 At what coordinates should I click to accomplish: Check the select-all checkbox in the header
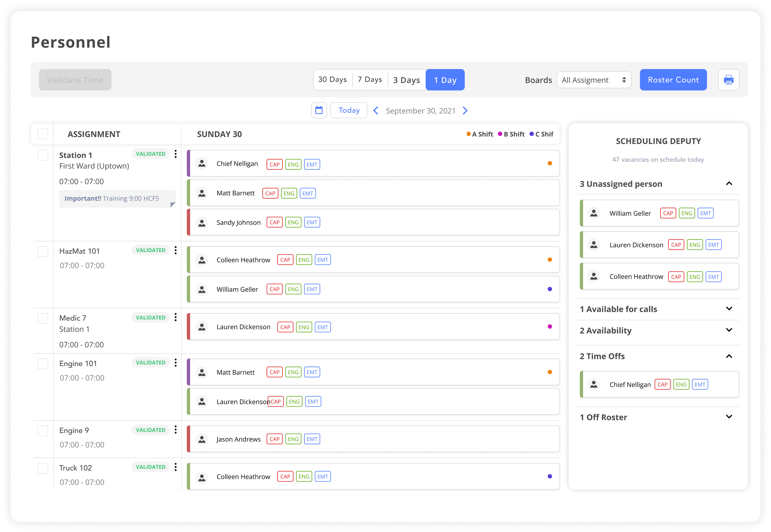pos(42,134)
